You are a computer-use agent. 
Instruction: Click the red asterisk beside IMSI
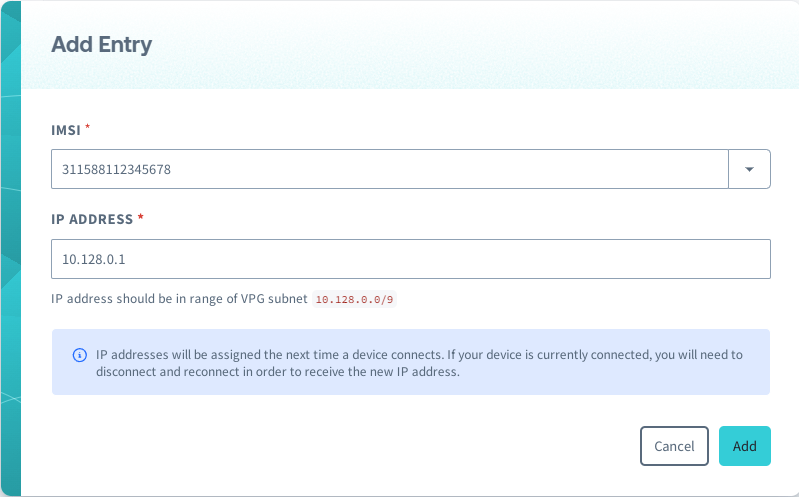coord(87,129)
